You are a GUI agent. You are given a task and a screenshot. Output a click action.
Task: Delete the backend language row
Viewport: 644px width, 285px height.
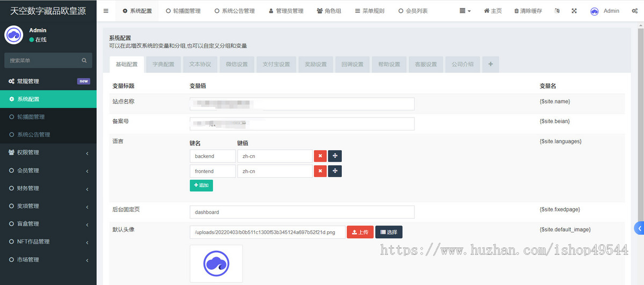(x=320, y=156)
